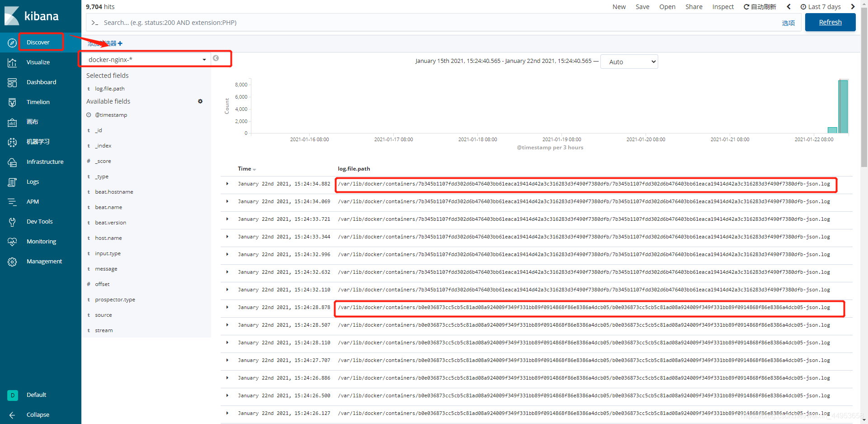Click the auto-refresh (自动刷新) button
This screenshot has width=868, height=424.
tap(760, 7)
